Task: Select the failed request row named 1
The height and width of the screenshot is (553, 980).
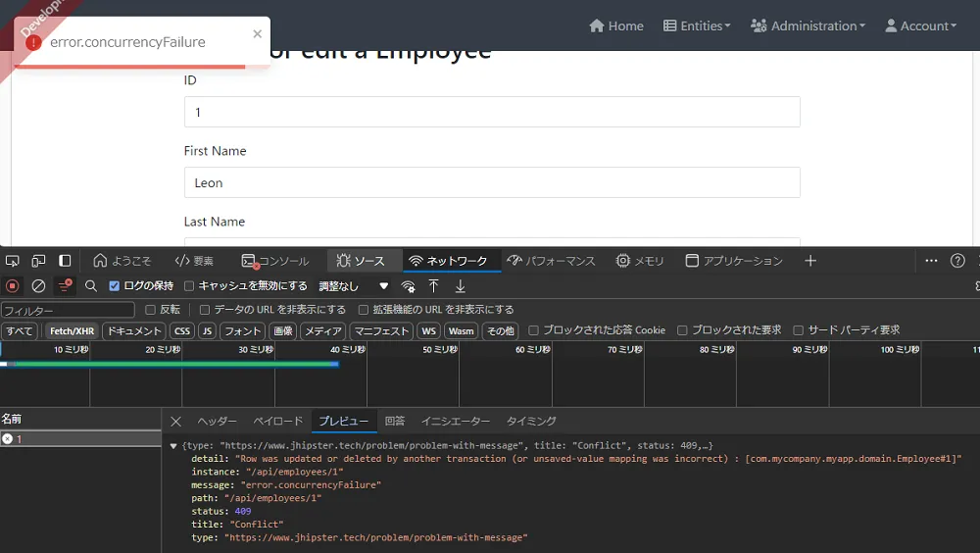Action: [80, 439]
